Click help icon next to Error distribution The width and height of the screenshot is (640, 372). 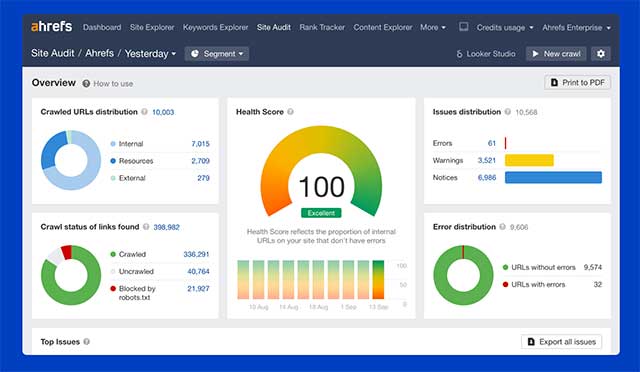pyautogui.click(x=502, y=227)
